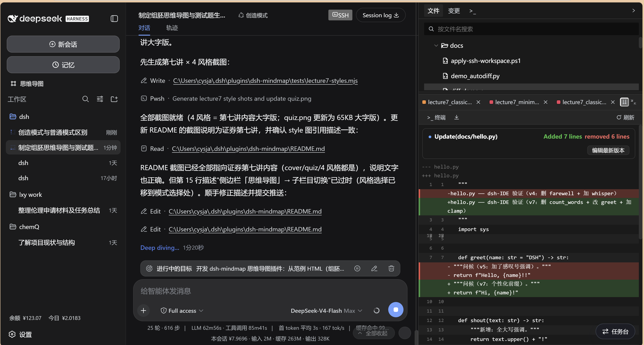Pause the in-progress goal

pyautogui.click(x=357, y=268)
